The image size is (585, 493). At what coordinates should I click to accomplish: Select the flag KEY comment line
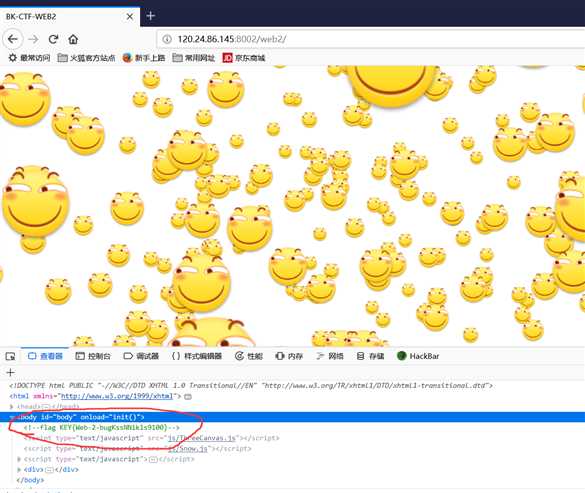101,427
